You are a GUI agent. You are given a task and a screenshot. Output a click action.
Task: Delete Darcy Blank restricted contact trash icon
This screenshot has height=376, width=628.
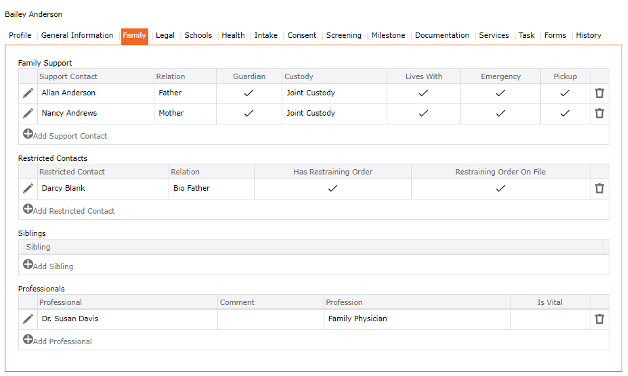pyautogui.click(x=599, y=188)
